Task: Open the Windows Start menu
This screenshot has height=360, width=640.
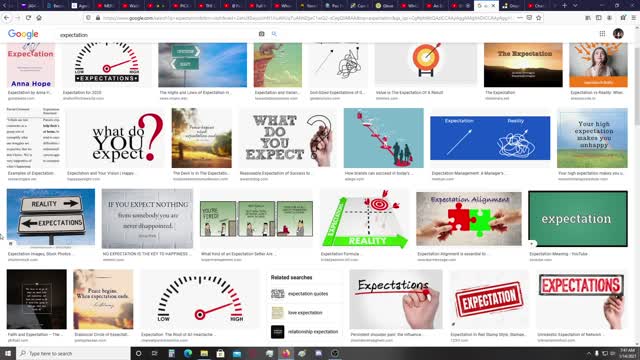Action: click(8, 353)
